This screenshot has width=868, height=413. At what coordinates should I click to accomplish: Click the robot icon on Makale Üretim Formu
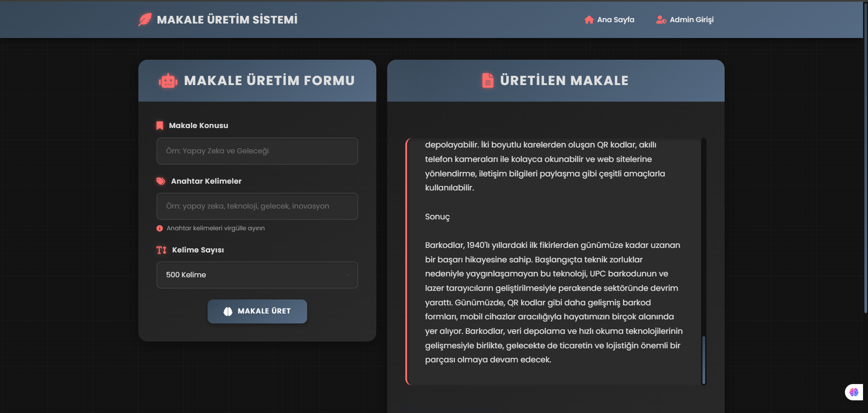click(168, 81)
